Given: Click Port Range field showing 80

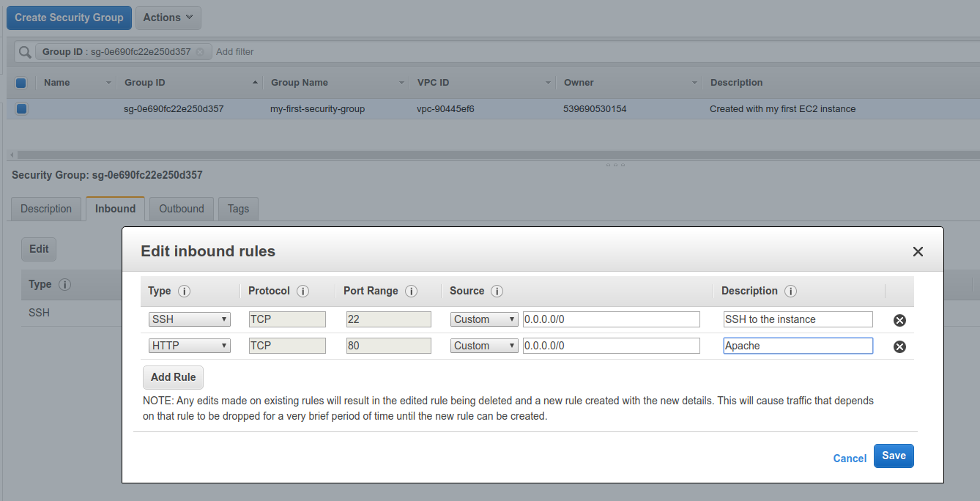Looking at the screenshot, I should tap(389, 346).
